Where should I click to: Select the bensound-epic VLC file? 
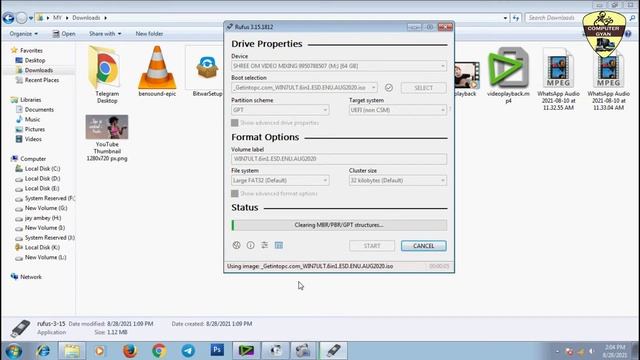157,71
